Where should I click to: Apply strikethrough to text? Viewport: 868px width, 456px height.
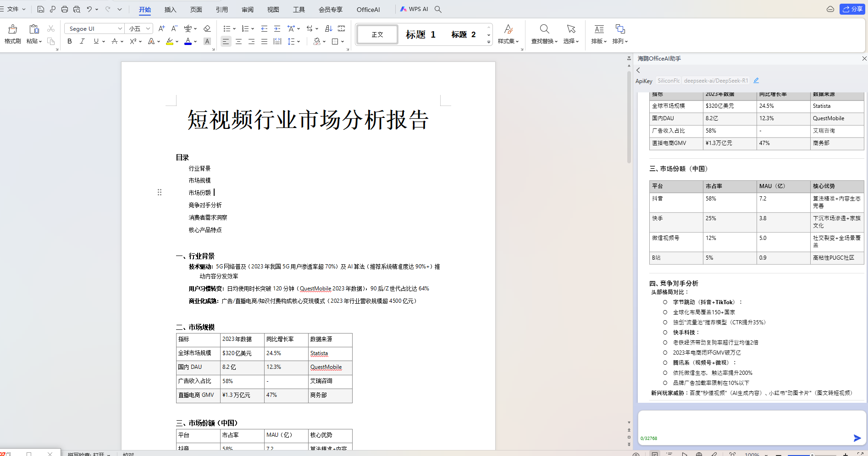pos(115,41)
